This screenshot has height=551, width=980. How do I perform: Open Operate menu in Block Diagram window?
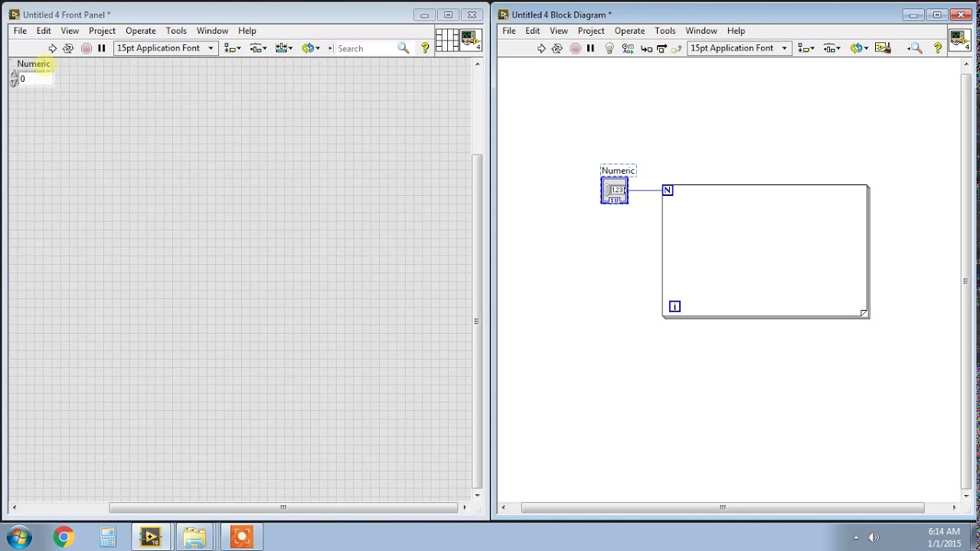pos(630,31)
